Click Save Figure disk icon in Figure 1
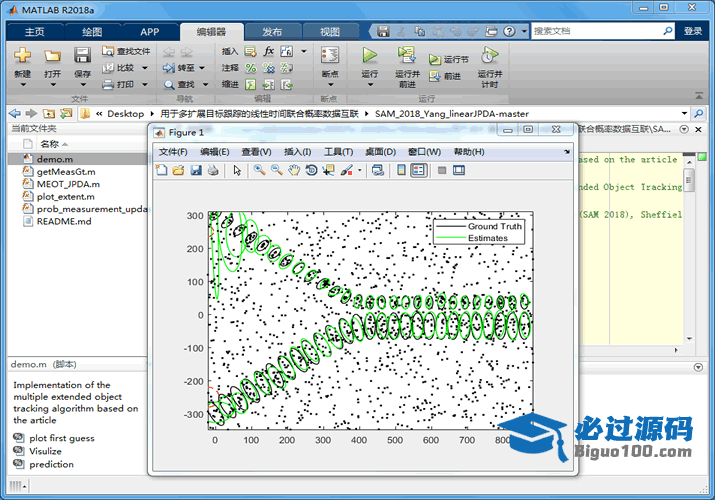 [196, 170]
